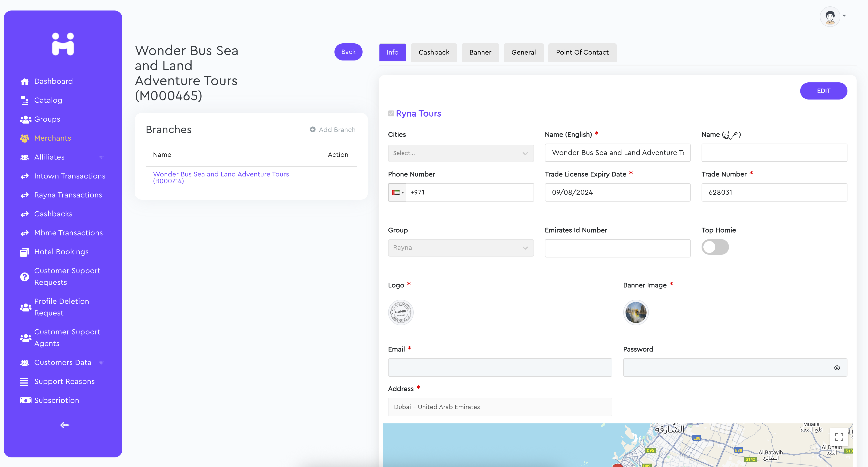Click the Homie logo at sidebar top
Screen dimensions: 868x467
pos(63,44)
